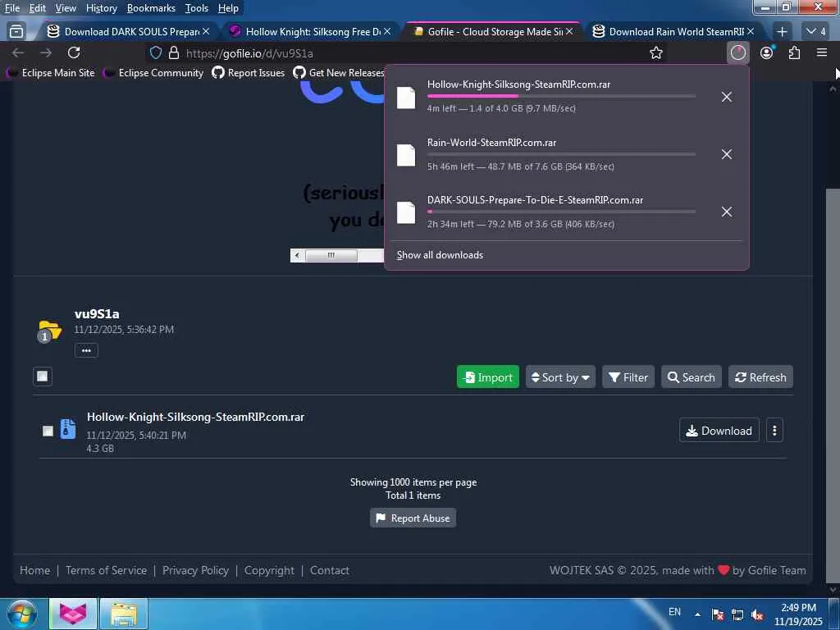Tick the Hollow-Knight-Silksong file checkbox
Image resolution: width=840 pixels, height=630 pixels.
click(x=48, y=431)
